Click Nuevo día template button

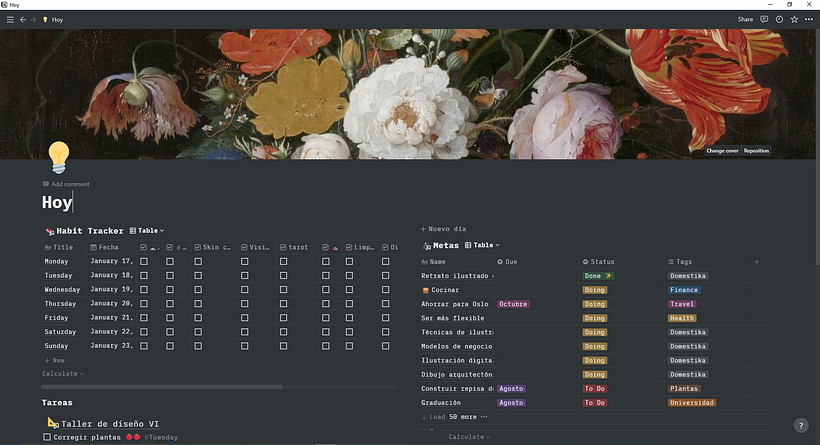[443, 229]
